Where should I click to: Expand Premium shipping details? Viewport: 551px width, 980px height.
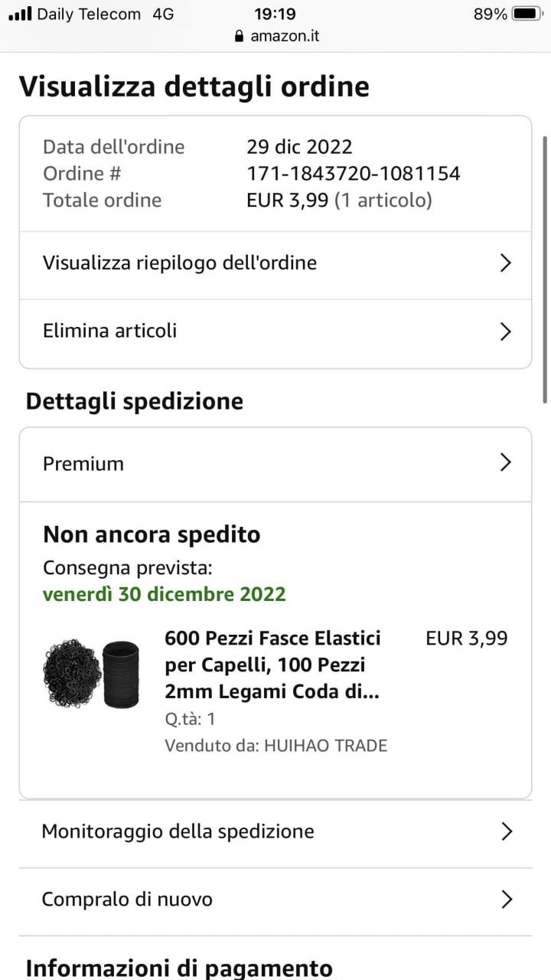(x=83, y=463)
